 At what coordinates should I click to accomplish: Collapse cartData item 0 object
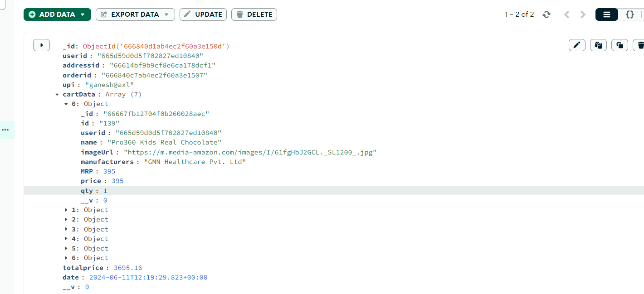[66, 104]
